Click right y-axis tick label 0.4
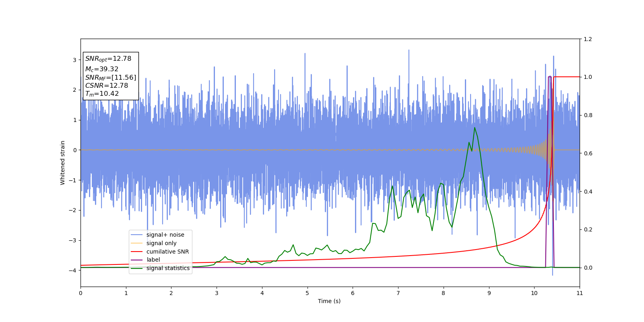This screenshot has height=322, width=644. 588,192
